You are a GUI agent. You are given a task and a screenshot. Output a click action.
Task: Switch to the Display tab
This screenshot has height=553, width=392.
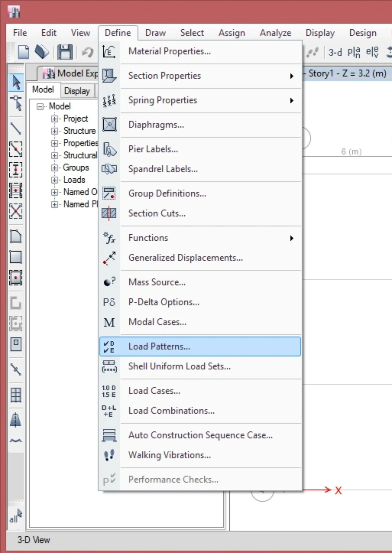pos(77,91)
